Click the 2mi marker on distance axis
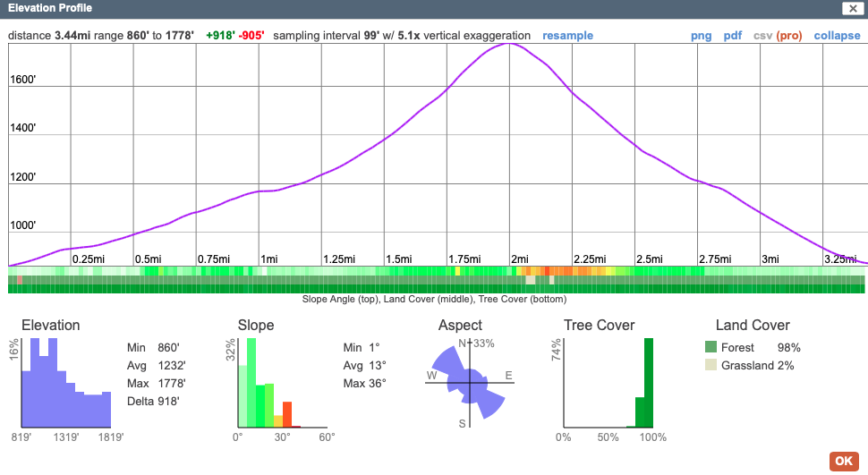The width and height of the screenshot is (868, 475). (x=520, y=259)
